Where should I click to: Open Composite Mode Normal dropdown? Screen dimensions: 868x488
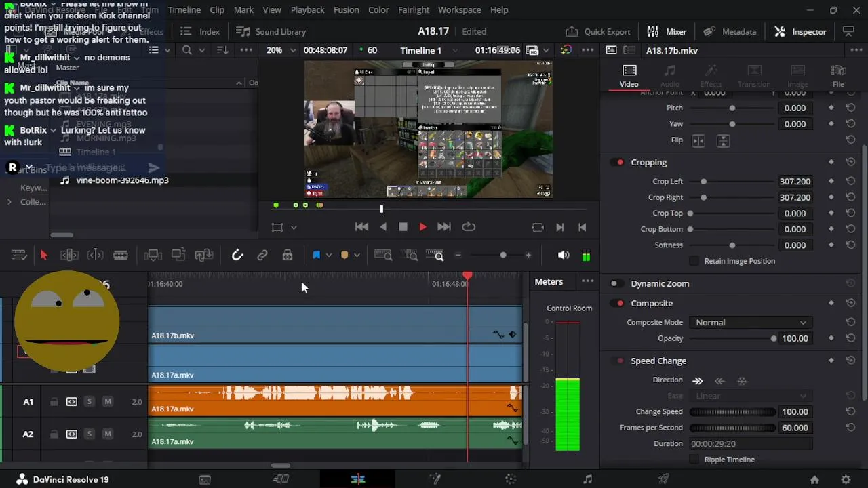pos(751,323)
